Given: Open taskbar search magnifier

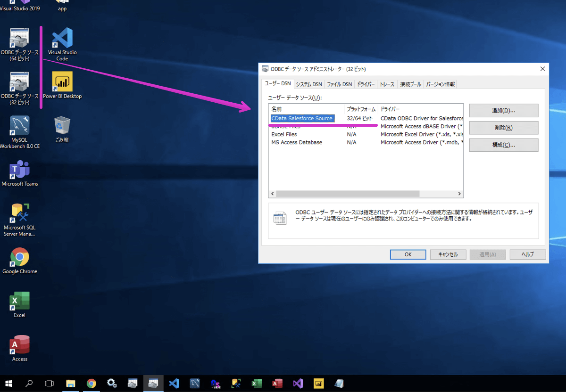Looking at the screenshot, I should click(x=29, y=384).
